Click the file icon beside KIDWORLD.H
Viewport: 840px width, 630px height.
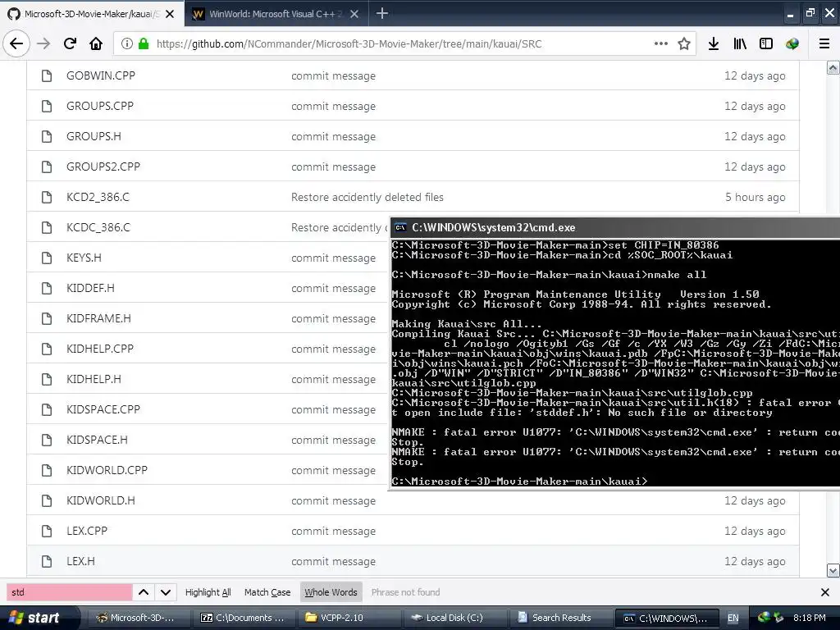point(47,500)
